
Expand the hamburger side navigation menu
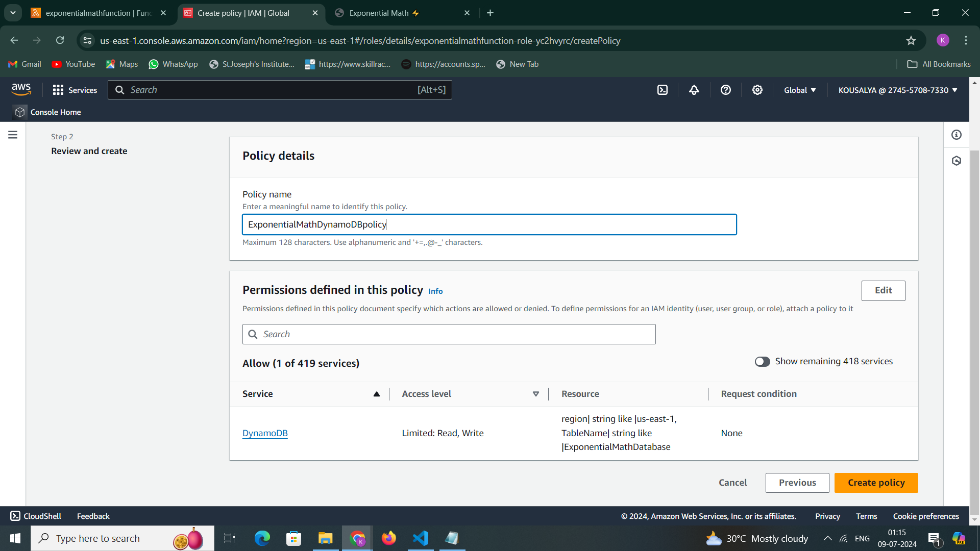[13, 135]
